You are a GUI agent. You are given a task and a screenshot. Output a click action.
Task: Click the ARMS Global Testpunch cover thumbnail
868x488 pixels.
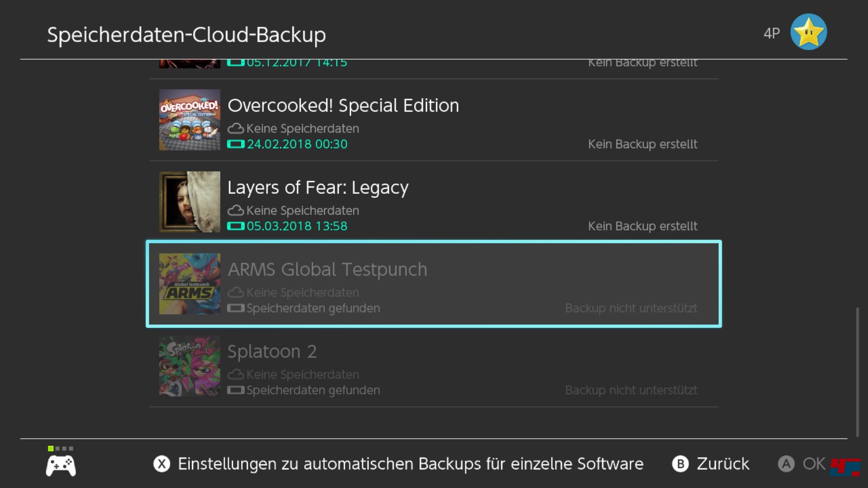coord(189,284)
